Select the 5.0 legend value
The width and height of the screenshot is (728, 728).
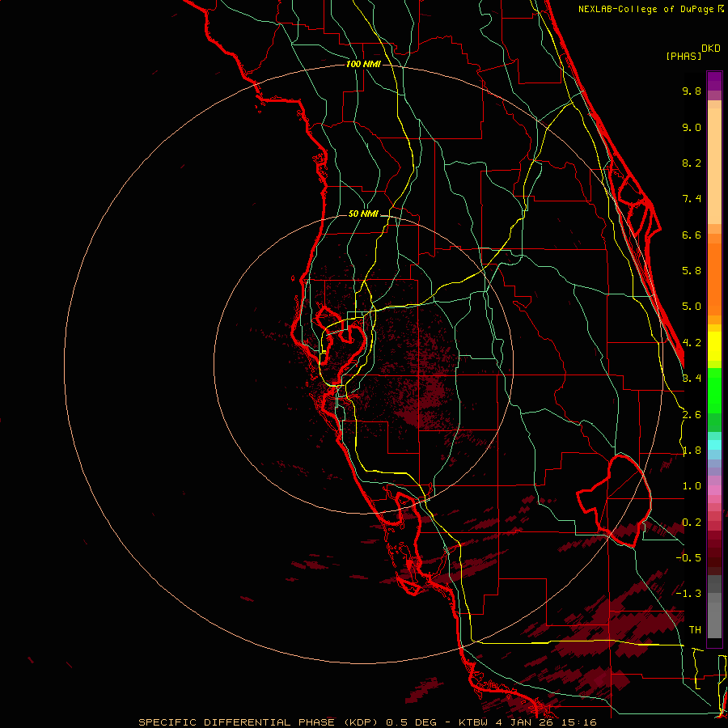pyautogui.click(x=692, y=307)
